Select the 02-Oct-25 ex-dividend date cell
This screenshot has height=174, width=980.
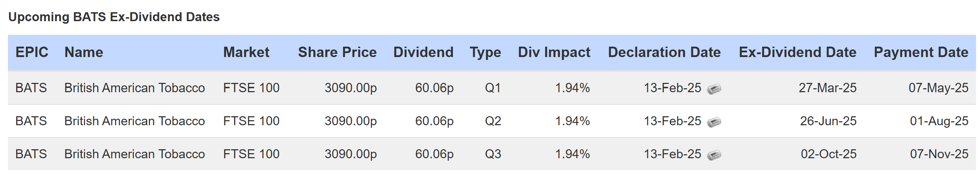(829, 154)
